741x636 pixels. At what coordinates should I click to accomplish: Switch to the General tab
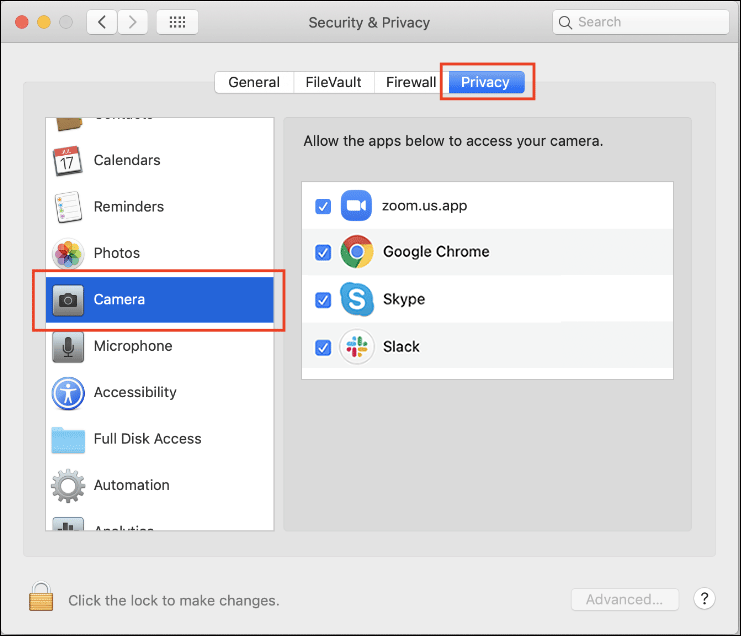tap(254, 82)
